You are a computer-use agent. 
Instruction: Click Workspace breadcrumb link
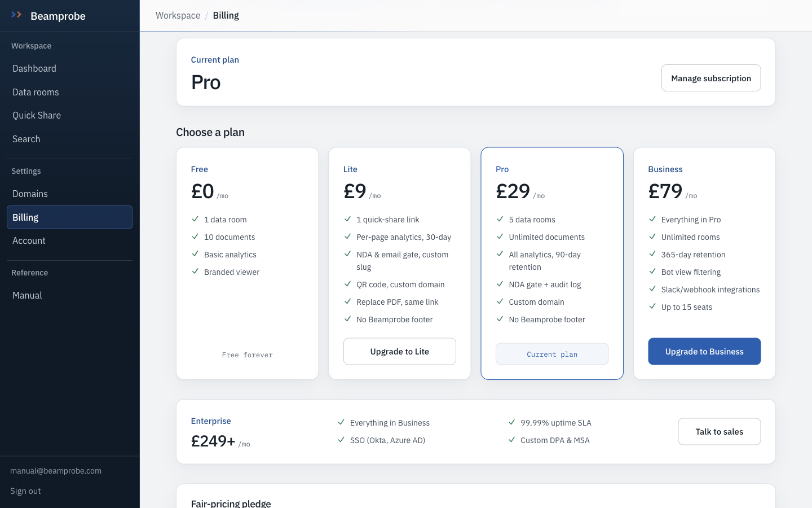[178, 15]
